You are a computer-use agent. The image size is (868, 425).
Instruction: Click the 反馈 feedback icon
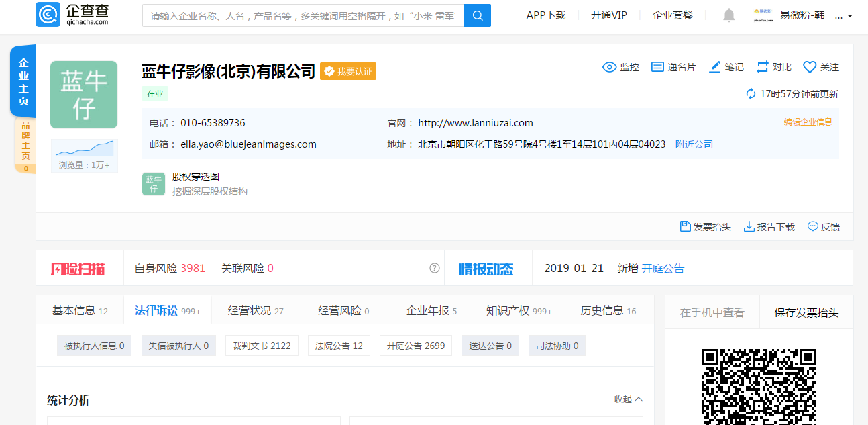pos(812,227)
